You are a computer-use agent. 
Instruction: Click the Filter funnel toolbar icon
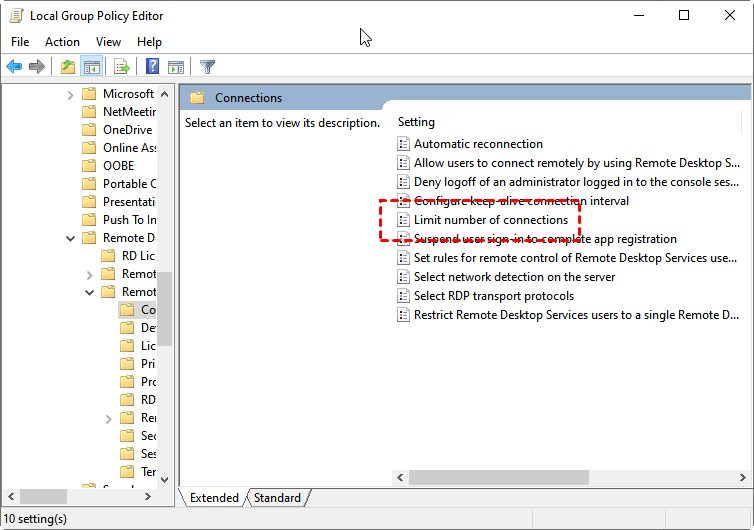click(207, 67)
